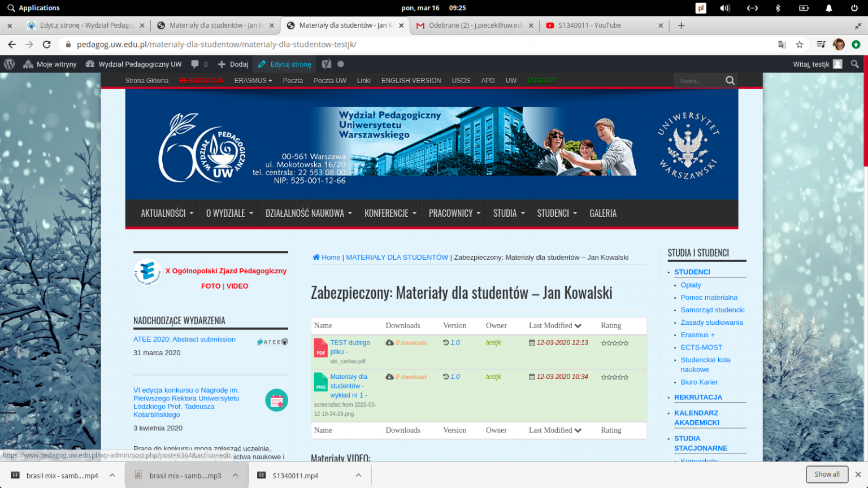
Task: Open options for S1340011.mp4 download
Action: click(x=358, y=476)
